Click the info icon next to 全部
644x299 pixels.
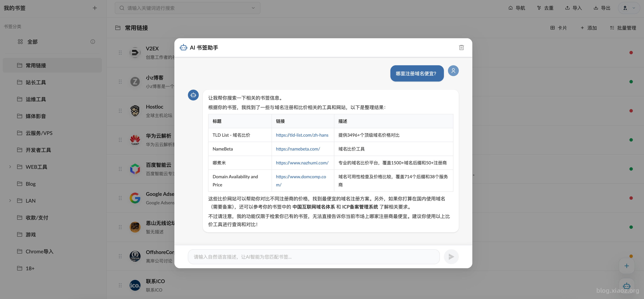click(x=93, y=42)
